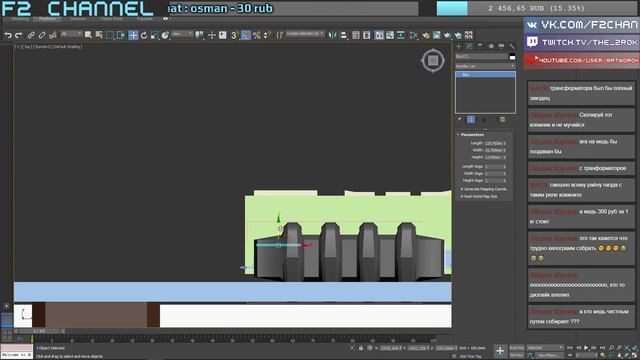The height and width of the screenshot is (360, 640).
Task: Open the Curve Editor icon
Action: click(x=390, y=36)
